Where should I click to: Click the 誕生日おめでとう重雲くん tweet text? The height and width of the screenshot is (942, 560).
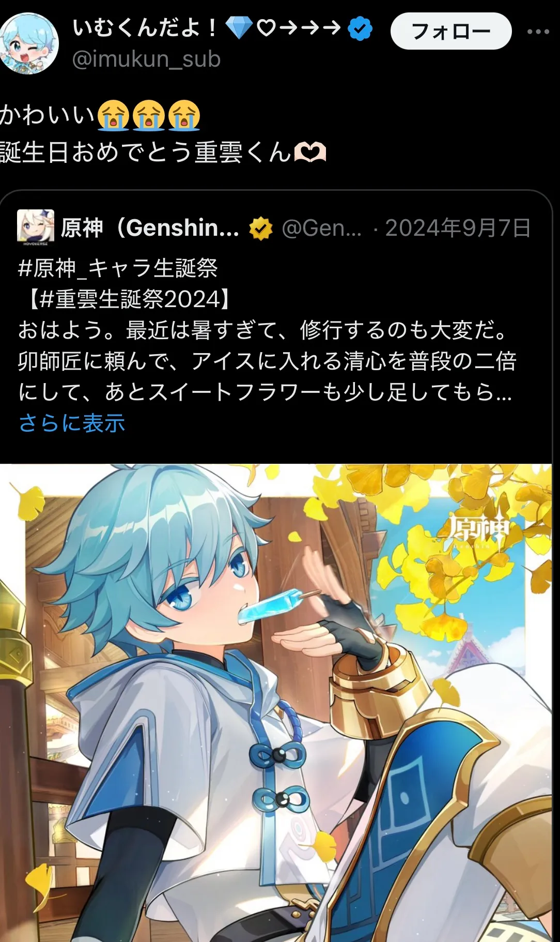click(146, 153)
